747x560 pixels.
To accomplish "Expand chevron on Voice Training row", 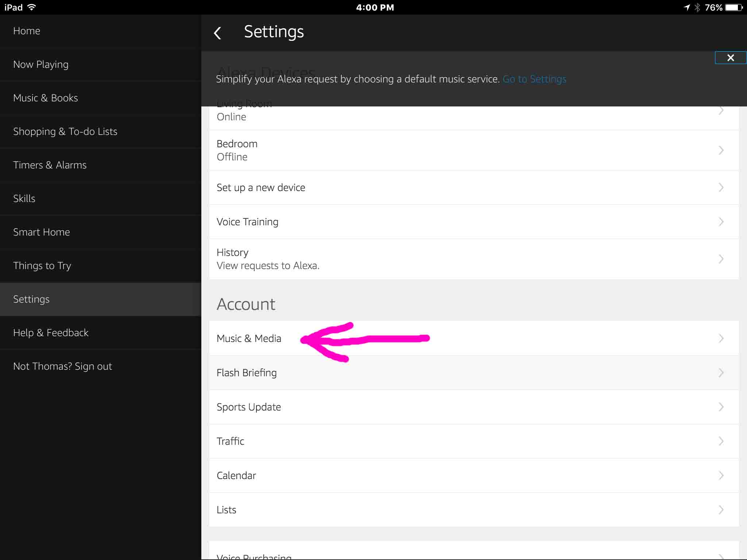I will pyautogui.click(x=721, y=222).
